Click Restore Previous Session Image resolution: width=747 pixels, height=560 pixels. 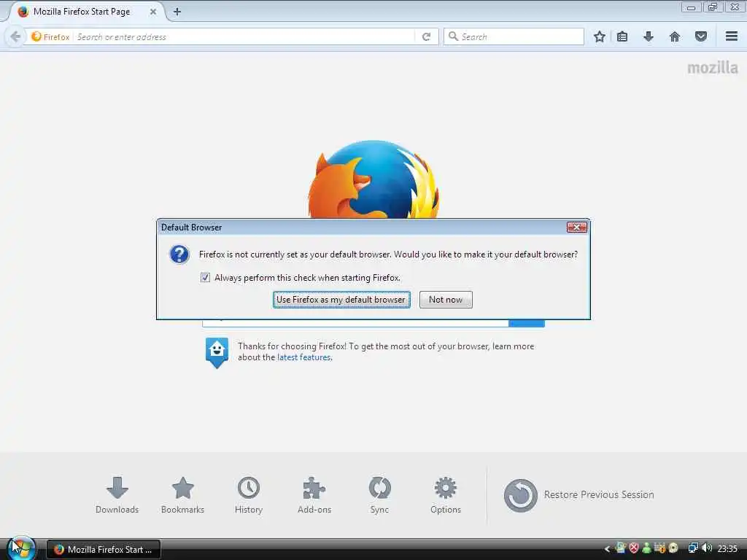(578, 495)
